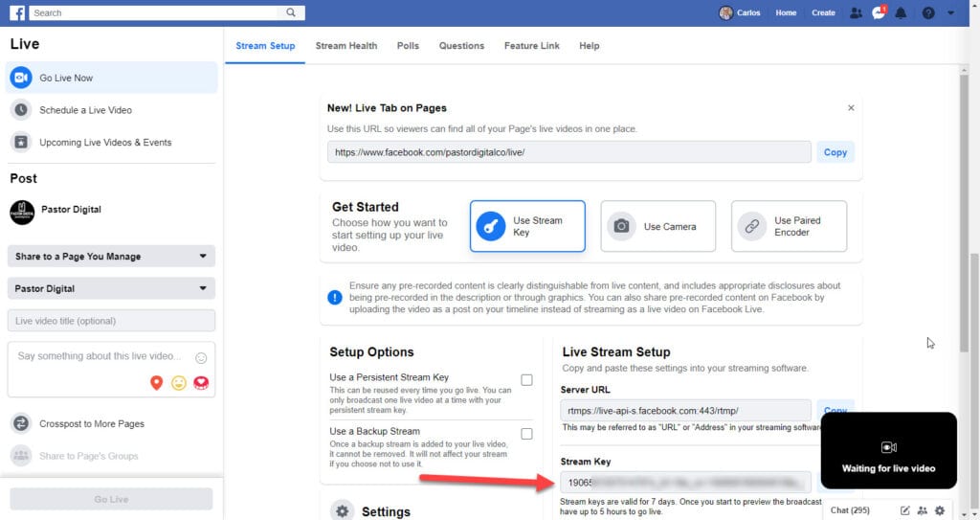Open the Polls tab
This screenshot has width=980, height=520.
click(408, 46)
